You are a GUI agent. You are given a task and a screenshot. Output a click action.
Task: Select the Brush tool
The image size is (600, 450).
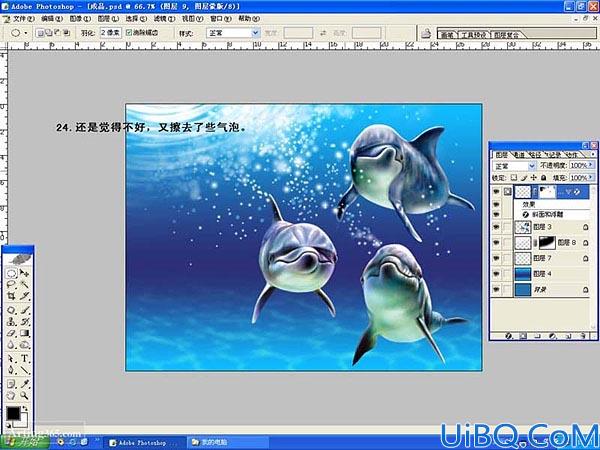pyautogui.click(x=24, y=310)
